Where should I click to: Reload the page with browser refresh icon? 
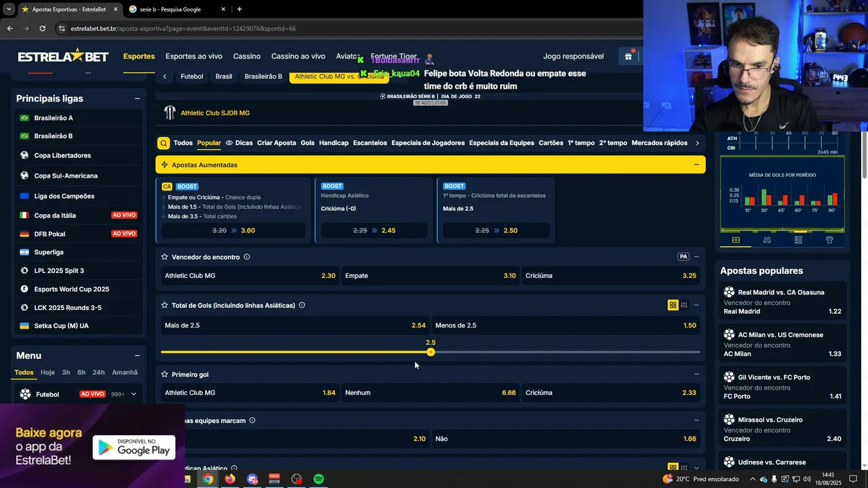tap(42, 28)
